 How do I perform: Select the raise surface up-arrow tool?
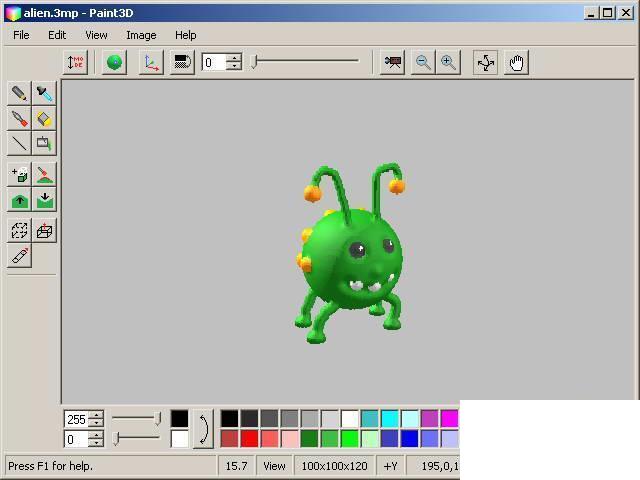click(19, 200)
